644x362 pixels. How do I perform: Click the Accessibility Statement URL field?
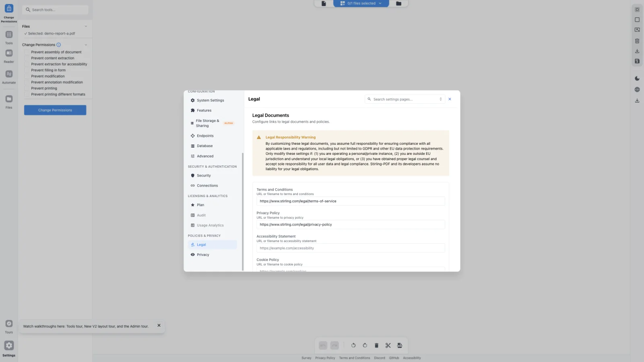[351, 248]
